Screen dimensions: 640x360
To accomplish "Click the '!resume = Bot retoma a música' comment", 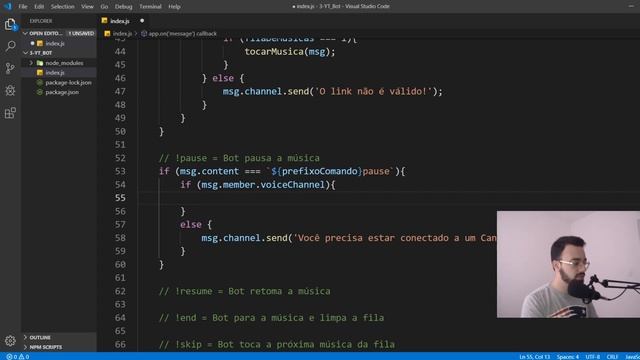I will pyautogui.click(x=244, y=291).
